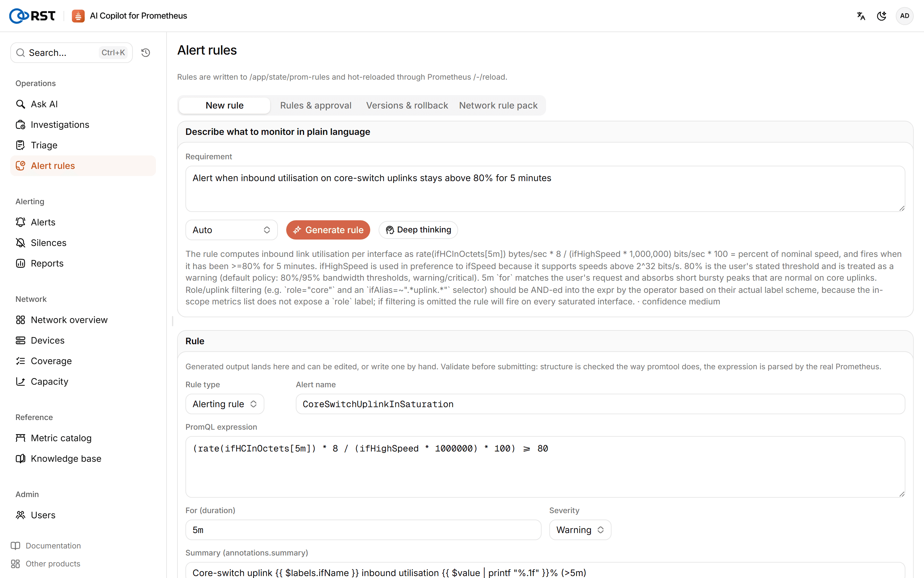Open the Severity Warning dropdown

pyautogui.click(x=580, y=530)
